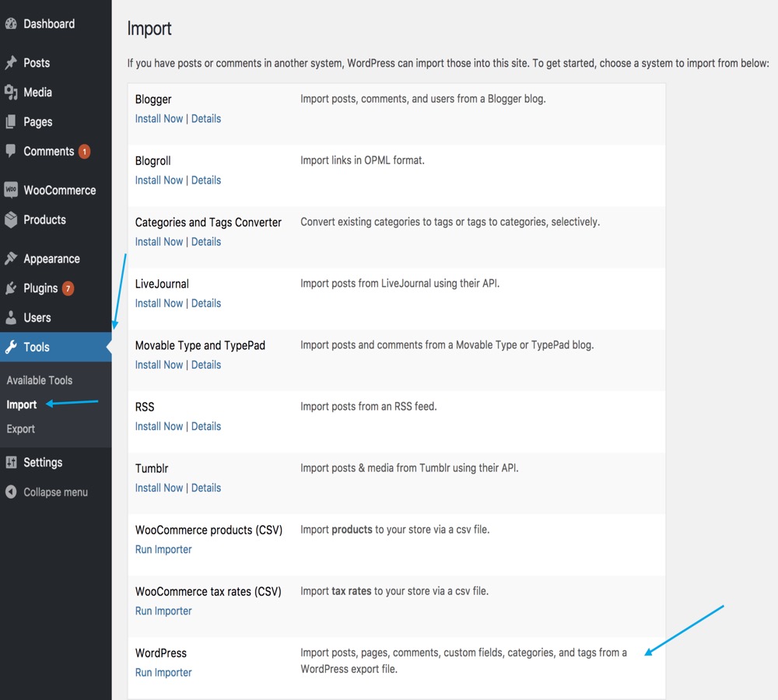Open Available Tools submenu item
Viewport: 778px width, 700px height.
(40, 380)
